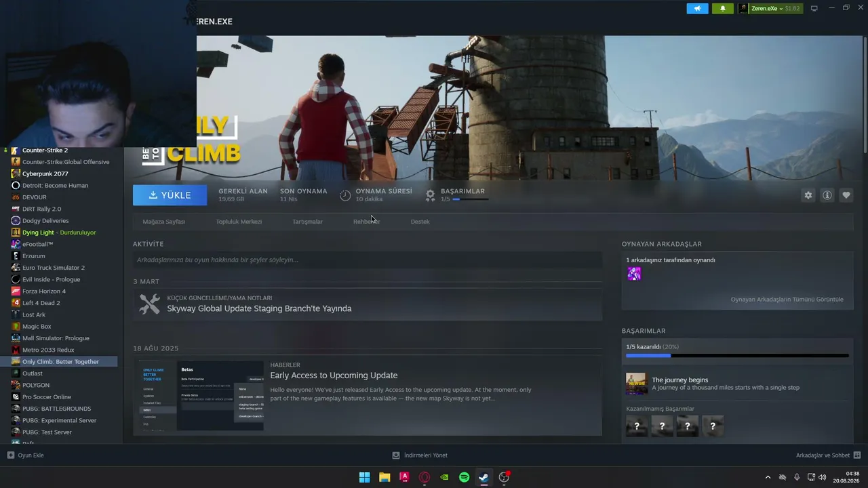Go to the Destek tab

point(420,222)
